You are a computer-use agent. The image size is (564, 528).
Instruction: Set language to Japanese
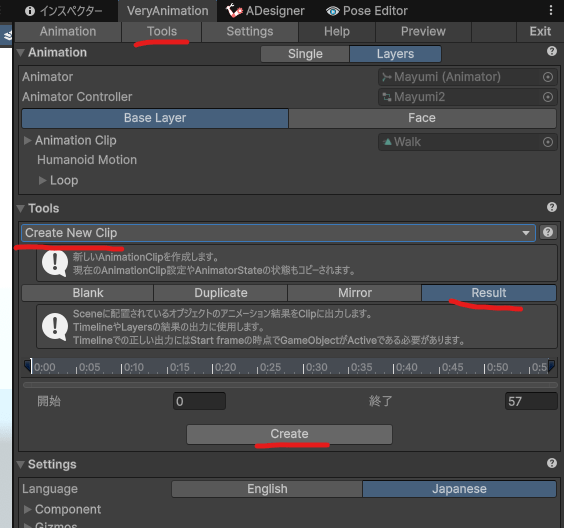tap(459, 489)
